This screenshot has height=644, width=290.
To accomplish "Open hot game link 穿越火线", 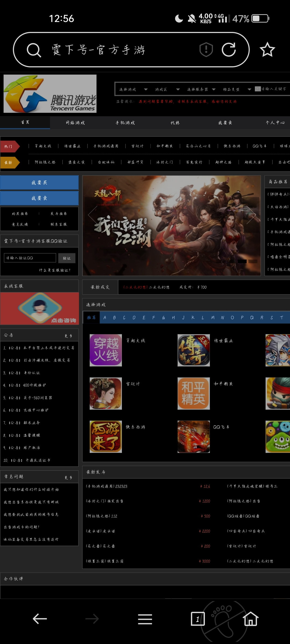I will tap(43, 146).
